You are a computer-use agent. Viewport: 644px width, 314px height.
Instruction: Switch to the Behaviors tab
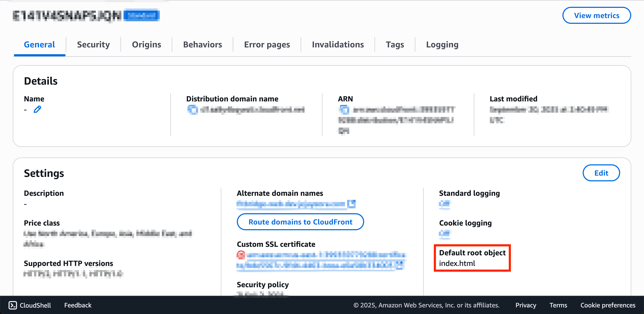(x=203, y=44)
